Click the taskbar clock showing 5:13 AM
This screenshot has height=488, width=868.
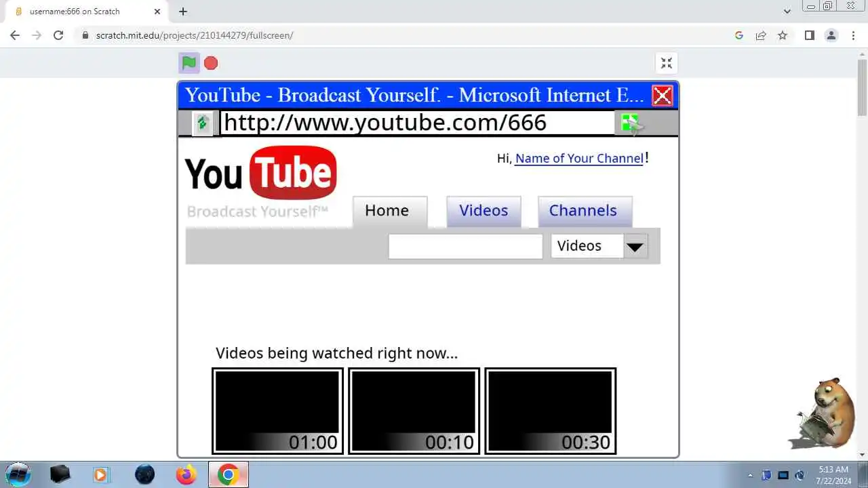point(833,474)
